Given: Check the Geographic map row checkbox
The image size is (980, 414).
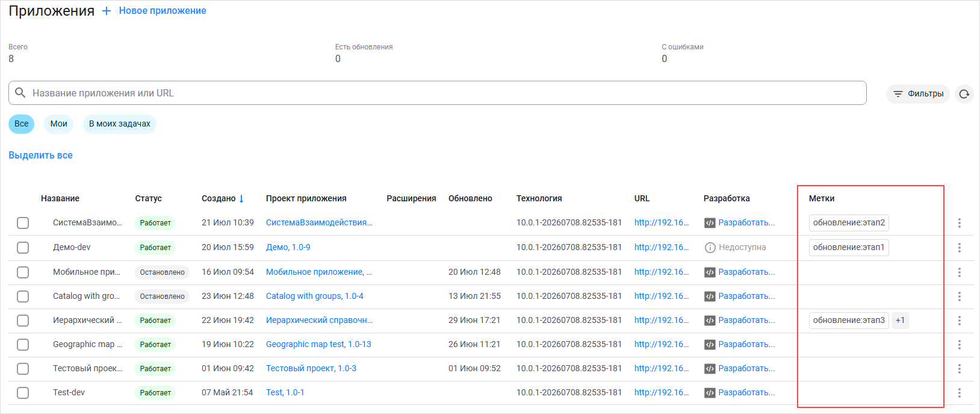Looking at the screenshot, I should pyautogui.click(x=23, y=345).
